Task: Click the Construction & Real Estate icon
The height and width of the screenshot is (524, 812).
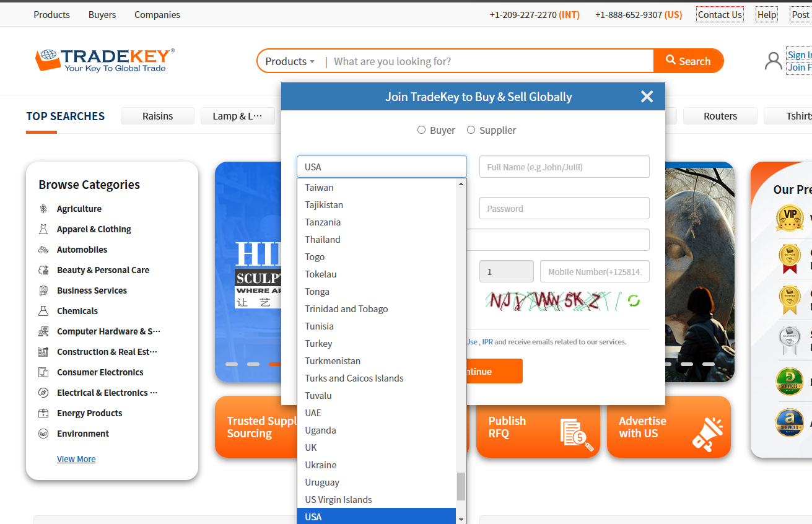Action: point(43,352)
